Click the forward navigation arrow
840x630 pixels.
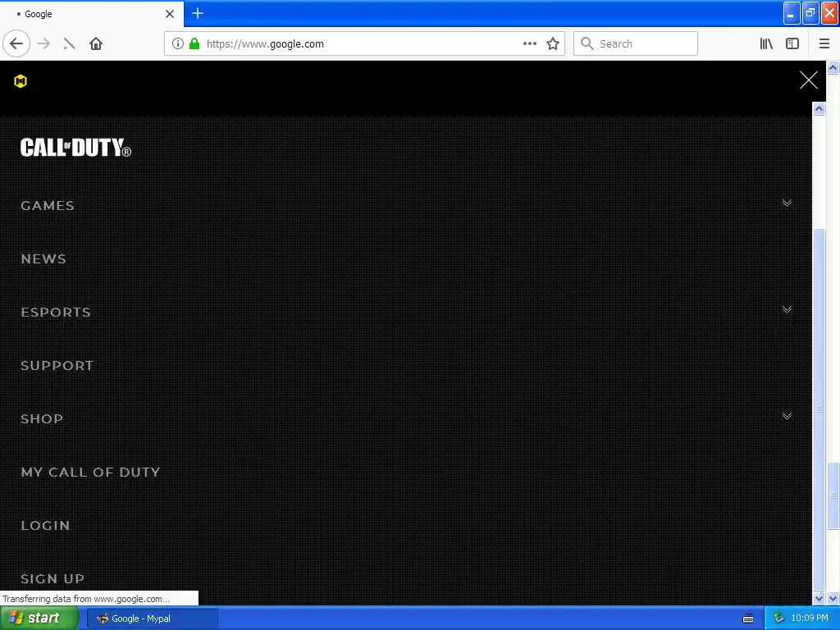[44, 44]
